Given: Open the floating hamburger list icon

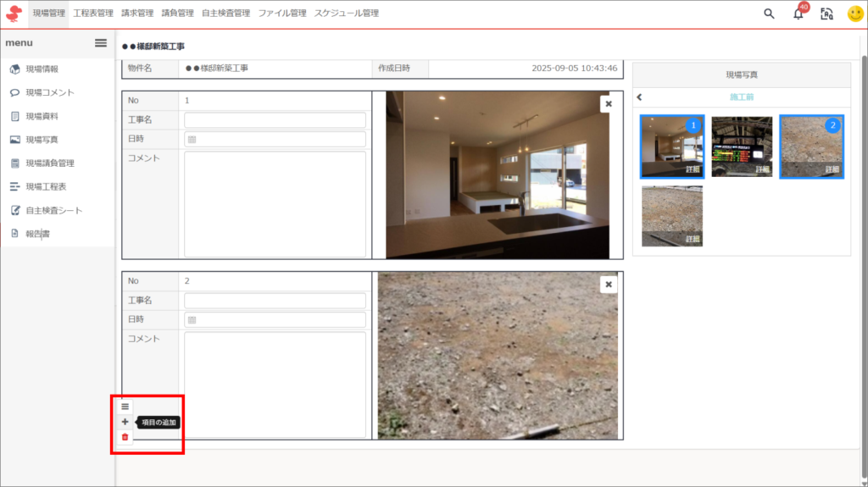Looking at the screenshot, I should 125,407.
